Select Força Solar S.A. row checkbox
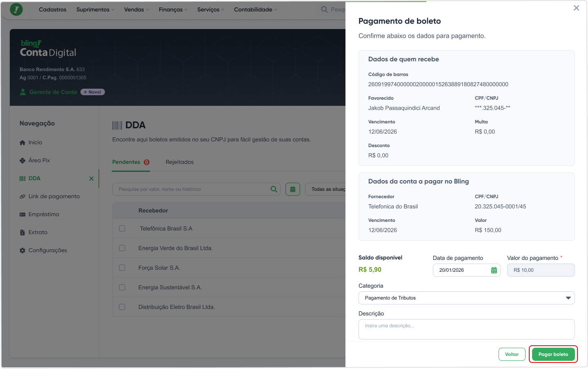Viewport: 588px width, 369px height. tap(122, 268)
